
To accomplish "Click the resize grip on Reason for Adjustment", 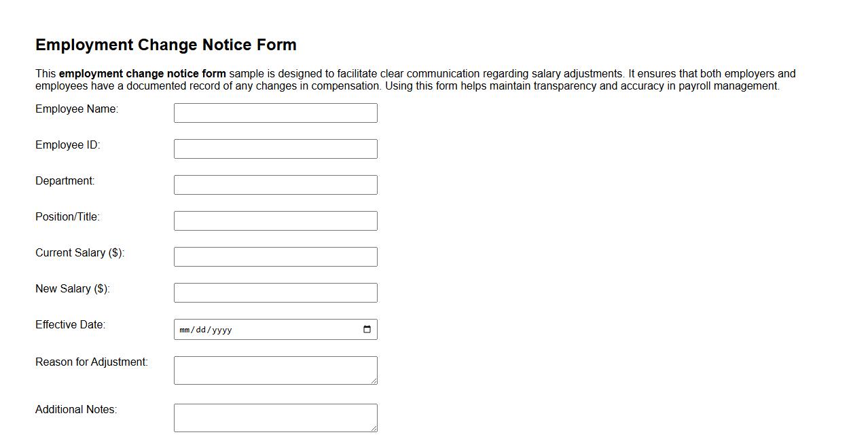I will tap(375, 381).
